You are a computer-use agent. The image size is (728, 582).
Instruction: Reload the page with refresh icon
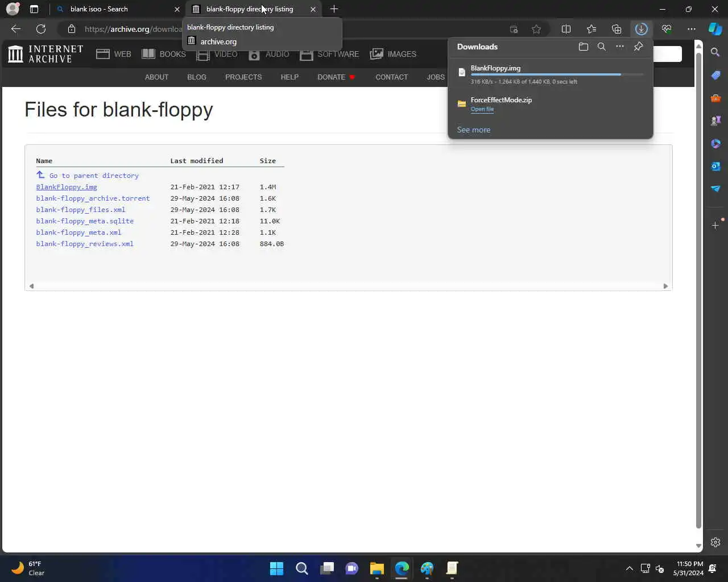pyautogui.click(x=41, y=29)
